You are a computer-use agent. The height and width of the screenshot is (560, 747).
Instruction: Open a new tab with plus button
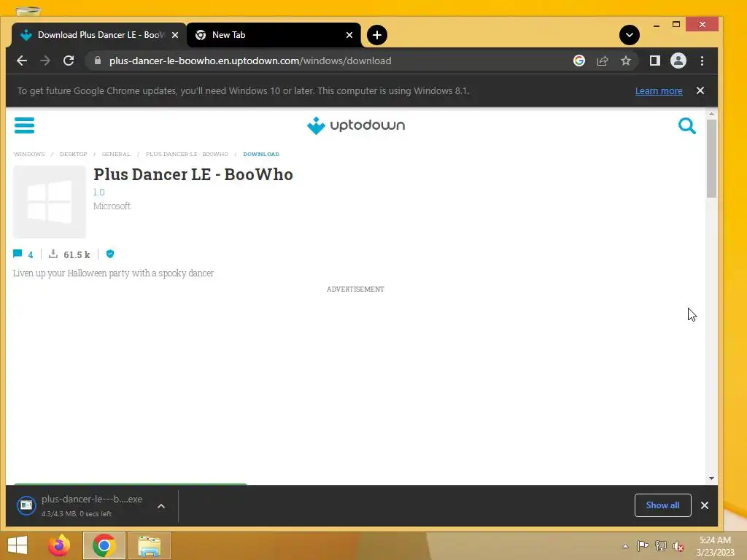click(x=377, y=35)
